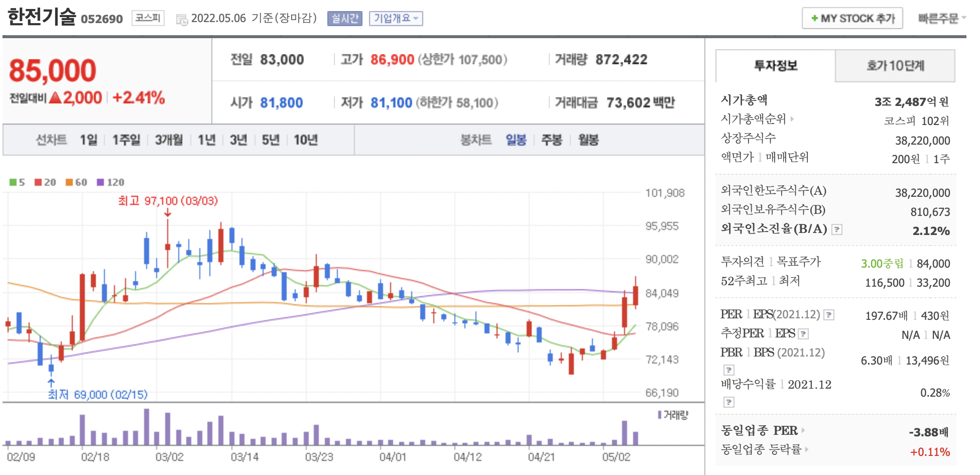Image resolution: width=980 pixels, height=475 pixels.
Task: Click the PER value 197.67배
Action: click(x=887, y=316)
